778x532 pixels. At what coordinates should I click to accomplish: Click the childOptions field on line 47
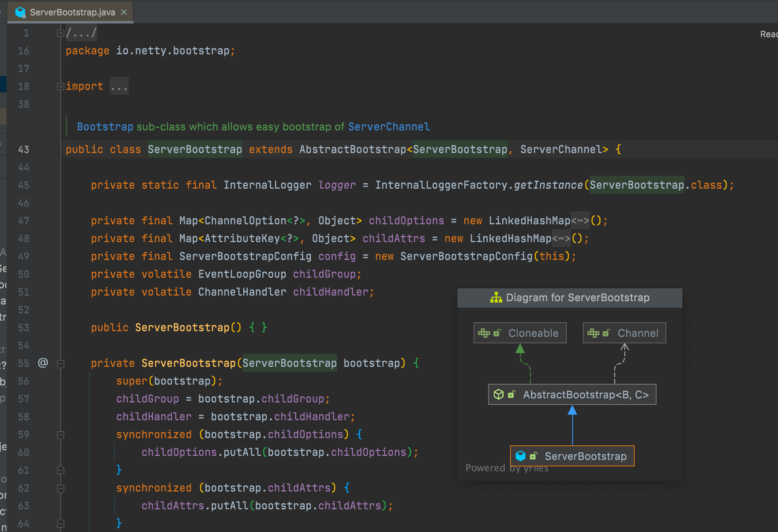click(x=406, y=221)
